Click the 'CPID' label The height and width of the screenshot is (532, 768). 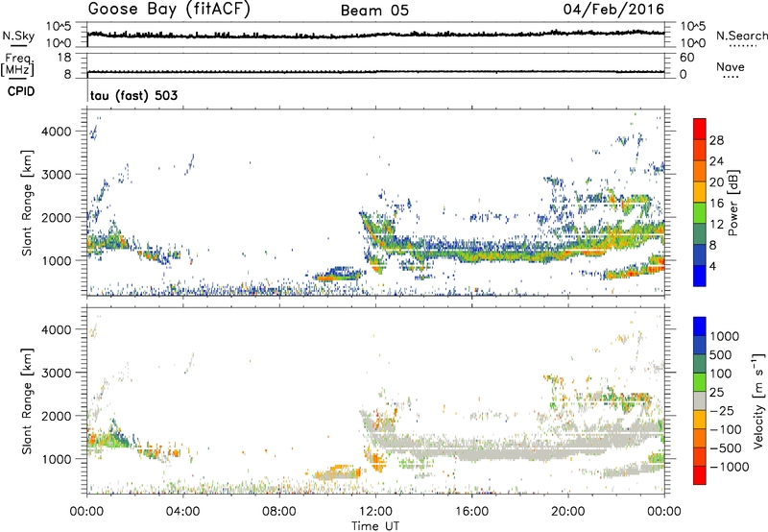click(21, 91)
